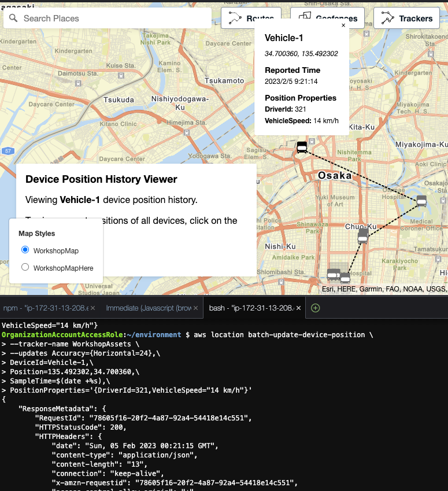
Task: Click the connection keep-alive terminal line
Action: tap(108, 474)
